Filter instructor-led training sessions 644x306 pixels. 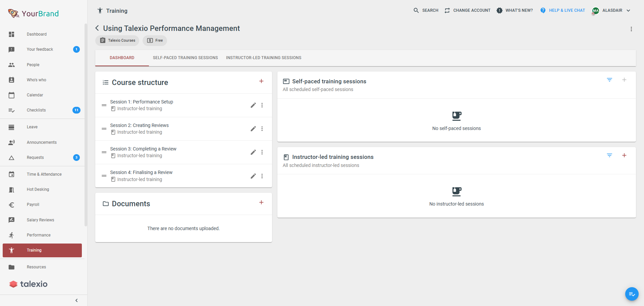(609, 156)
